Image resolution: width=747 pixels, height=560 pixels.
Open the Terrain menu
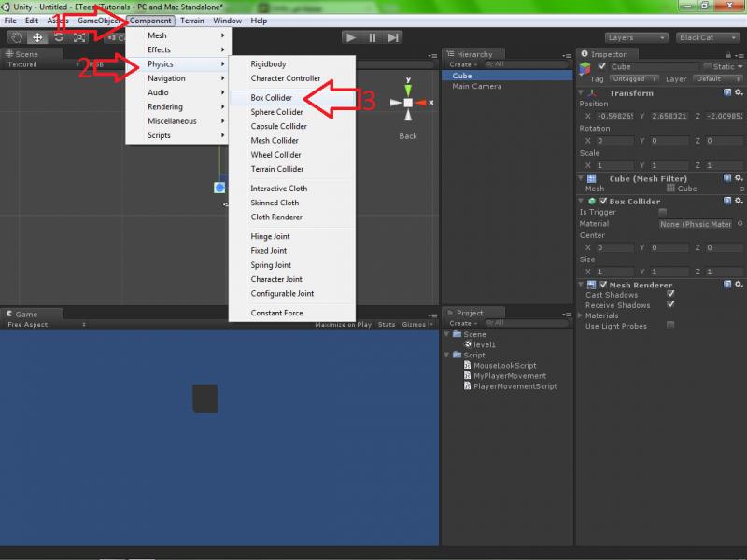point(192,21)
